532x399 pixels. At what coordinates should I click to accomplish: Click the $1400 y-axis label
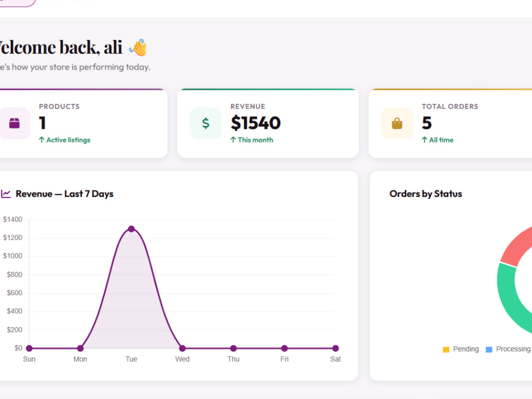13,220
